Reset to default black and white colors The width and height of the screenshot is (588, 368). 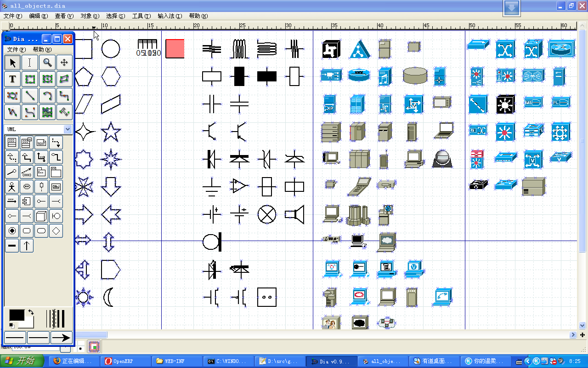(x=12, y=326)
